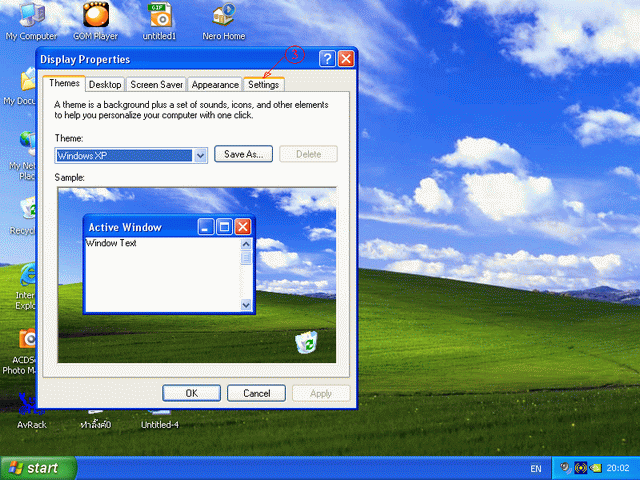Click OK to confirm display properties
This screenshot has height=480, width=640.
click(x=191, y=393)
